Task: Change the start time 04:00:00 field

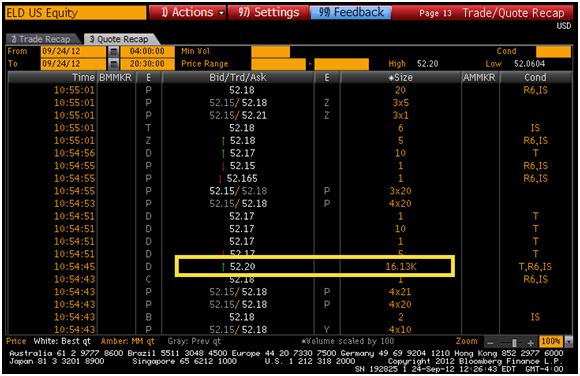Action: point(147,51)
